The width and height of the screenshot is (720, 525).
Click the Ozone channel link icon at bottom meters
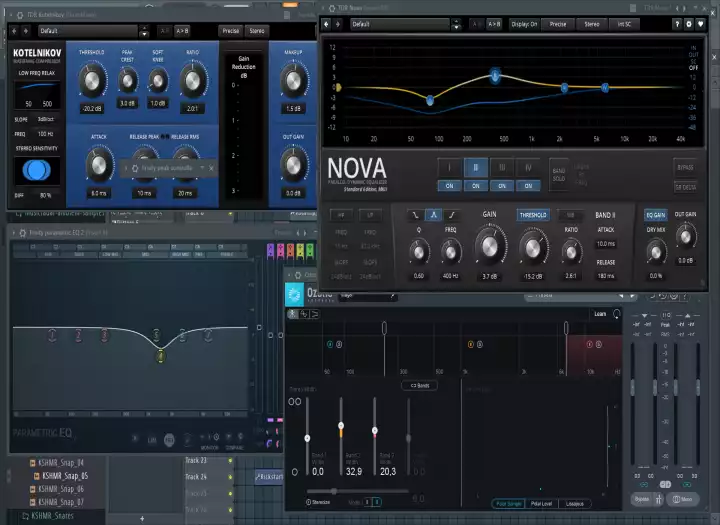pos(665,485)
